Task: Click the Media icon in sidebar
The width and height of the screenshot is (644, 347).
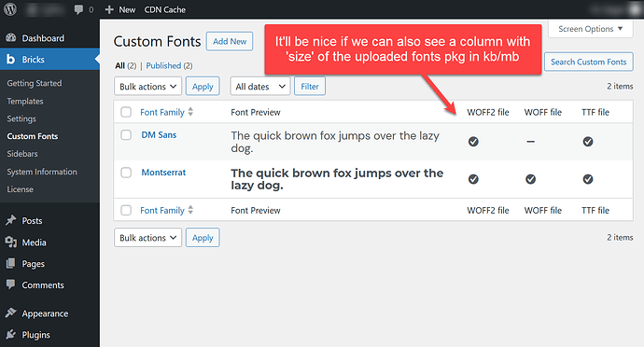Action: pyautogui.click(x=11, y=243)
